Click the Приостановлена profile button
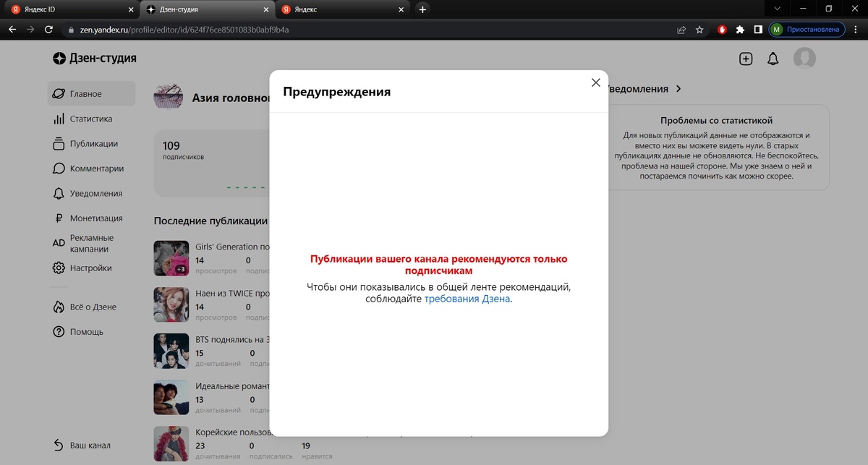868x465 pixels. [807, 30]
